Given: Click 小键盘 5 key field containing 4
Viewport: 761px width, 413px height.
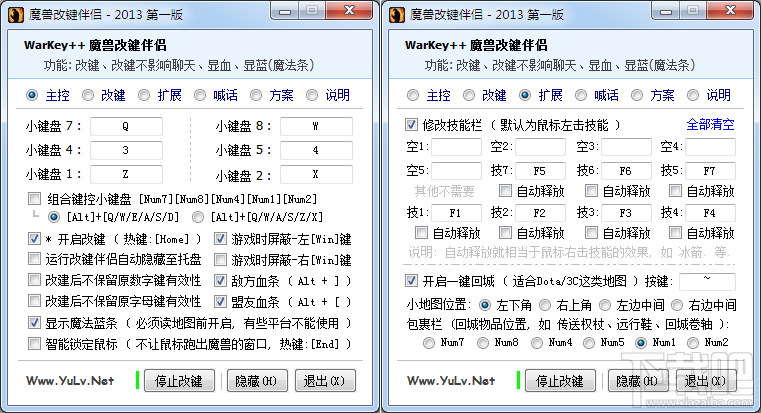Looking at the screenshot, I should tap(316, 150).
